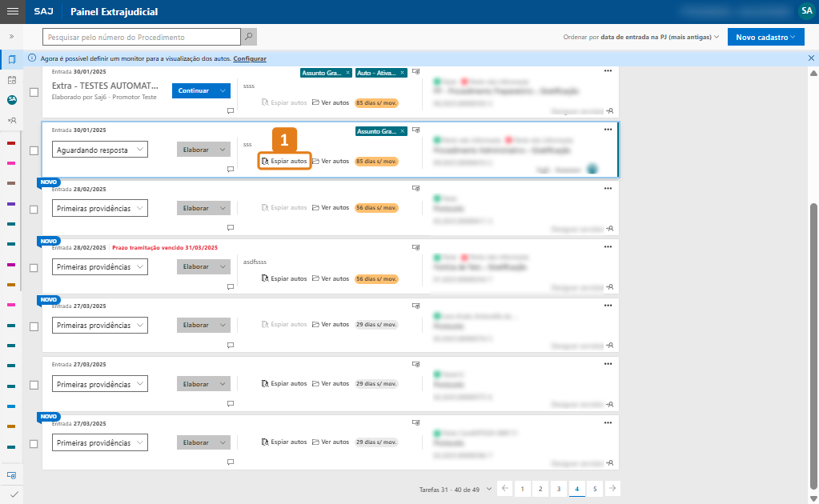Image resolution: width=819 pixels, height=504 pixels.
Task: Expand the left sidebar with the double chevron
Action: click(x=11, y=37)
